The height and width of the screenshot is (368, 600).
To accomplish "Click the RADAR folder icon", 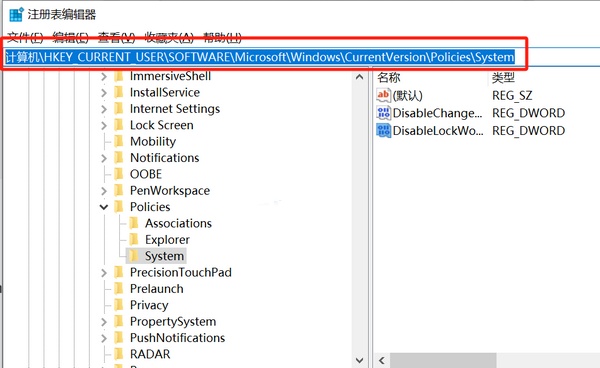I will (x=119, y=354).
